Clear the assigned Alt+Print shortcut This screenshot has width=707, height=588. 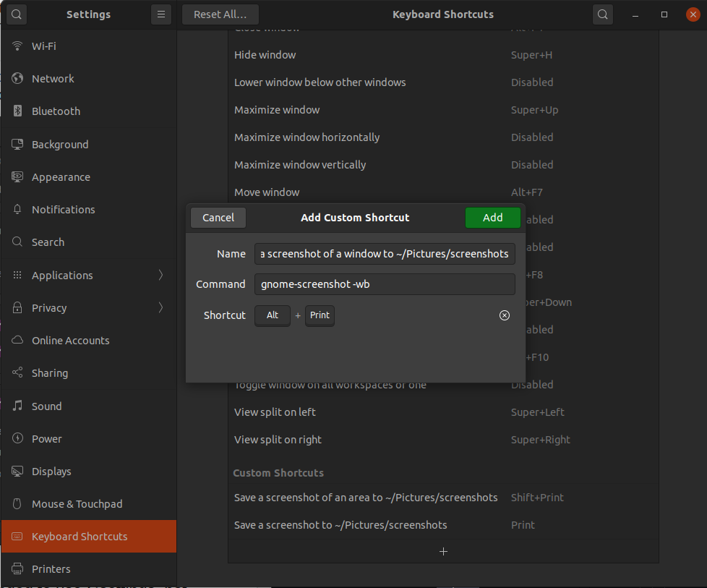point(504,315)
